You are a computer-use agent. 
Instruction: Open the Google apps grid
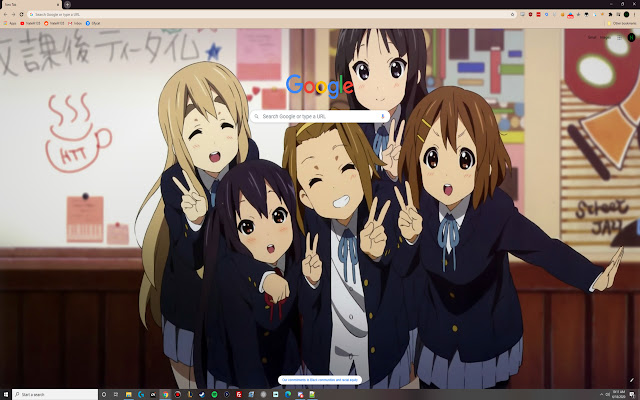coord(619,38)
